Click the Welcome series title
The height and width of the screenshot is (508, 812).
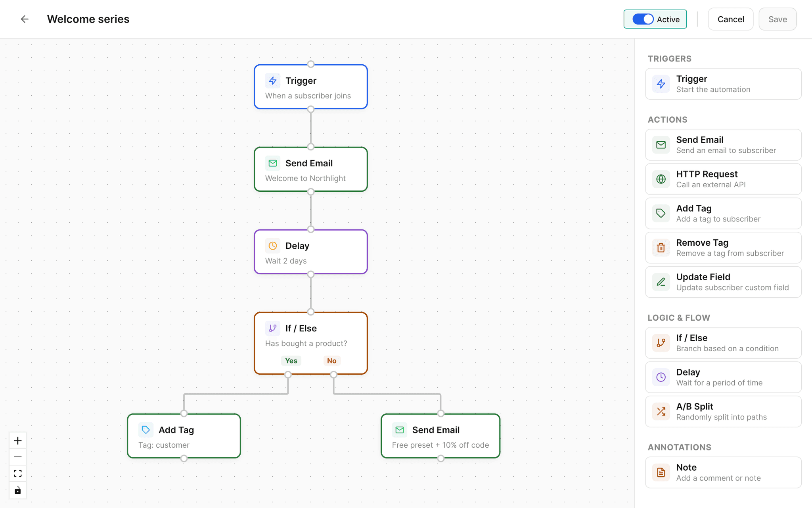pyautogui.click(x=88, y=19)
